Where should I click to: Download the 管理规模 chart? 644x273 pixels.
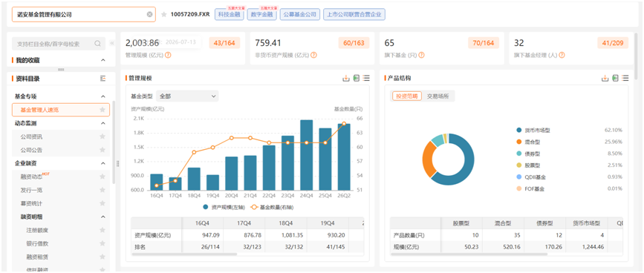pyautogui.click(x=346, y=78)
